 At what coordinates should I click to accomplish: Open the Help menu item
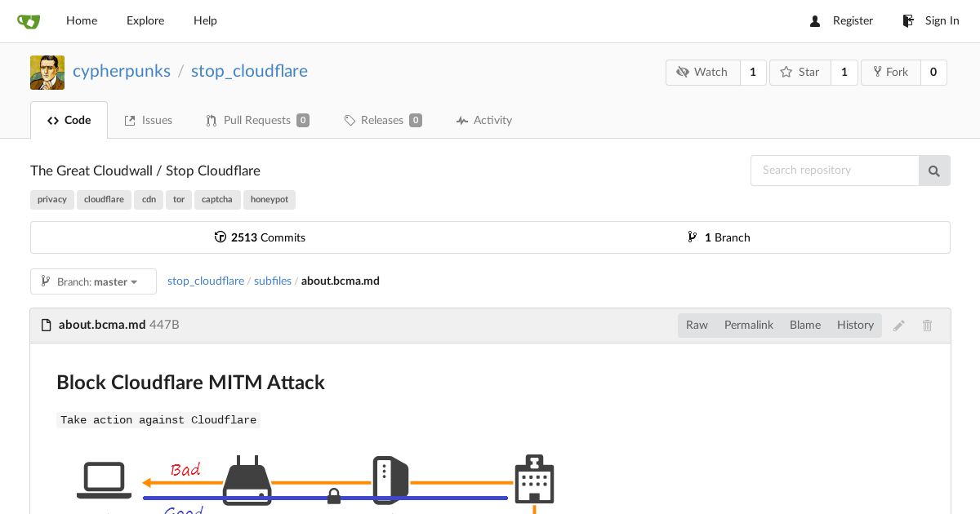[205, 21]
